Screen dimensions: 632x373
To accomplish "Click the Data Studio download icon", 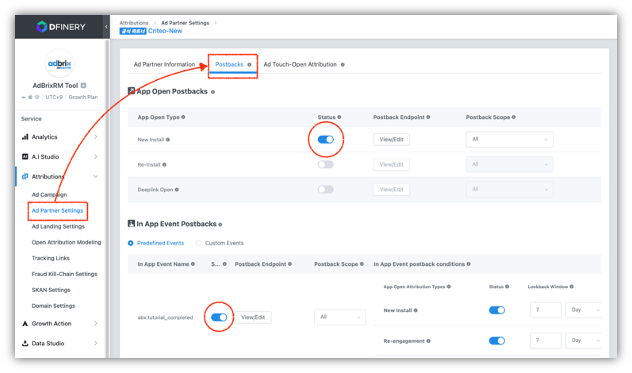I will coord(25,343).
